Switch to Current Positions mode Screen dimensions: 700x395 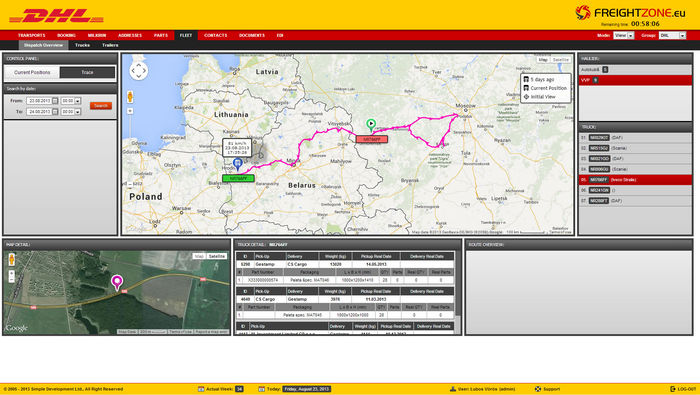tap(32, 72)
